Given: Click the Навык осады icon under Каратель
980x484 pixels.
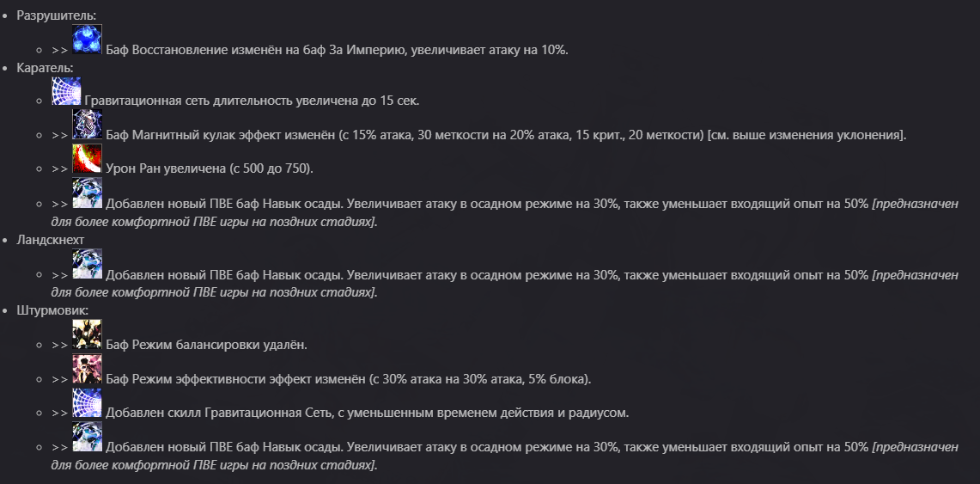Looking at the screenshot, I should pos(88,194).
